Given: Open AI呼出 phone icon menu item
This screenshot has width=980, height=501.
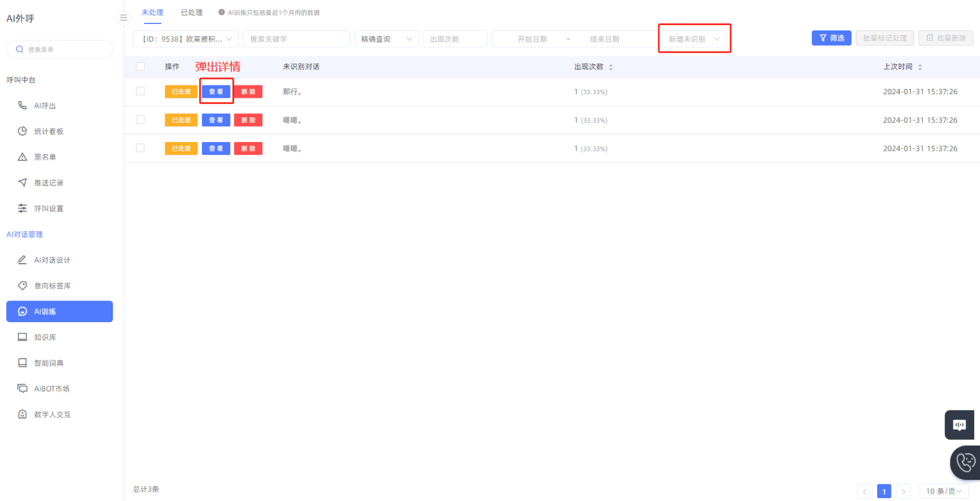Looking at the screenshot, I should coord(22,105).
